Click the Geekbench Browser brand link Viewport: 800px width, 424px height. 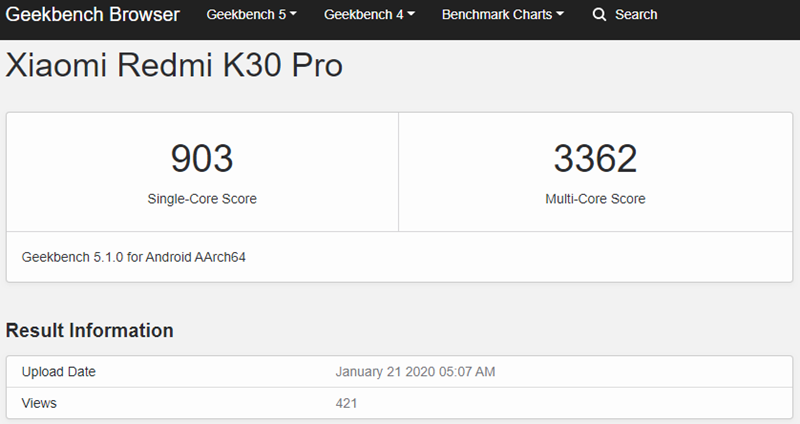[93, 15]
